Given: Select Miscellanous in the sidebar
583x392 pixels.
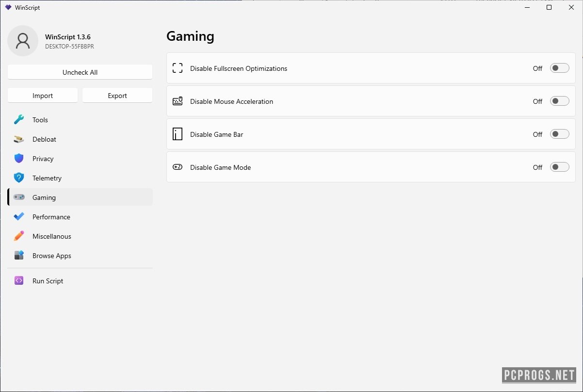Looking at the screenshot, I should point(80,236).
